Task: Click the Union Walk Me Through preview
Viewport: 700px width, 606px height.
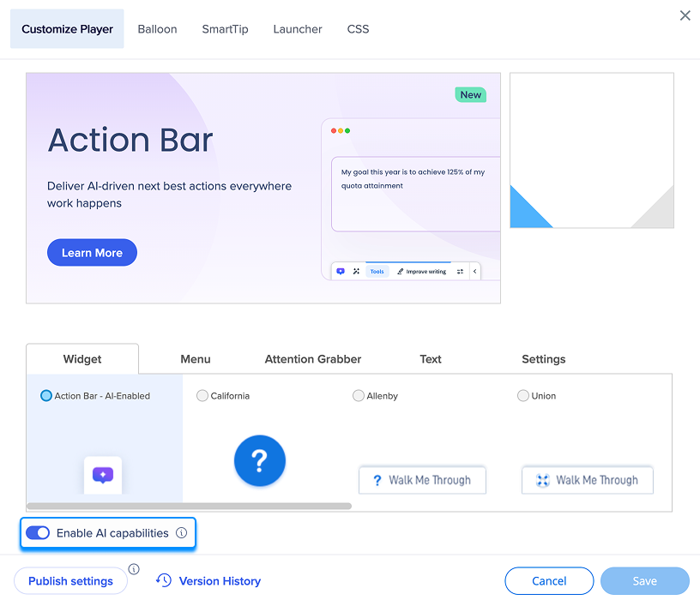Action: click(x=587, y=480)
